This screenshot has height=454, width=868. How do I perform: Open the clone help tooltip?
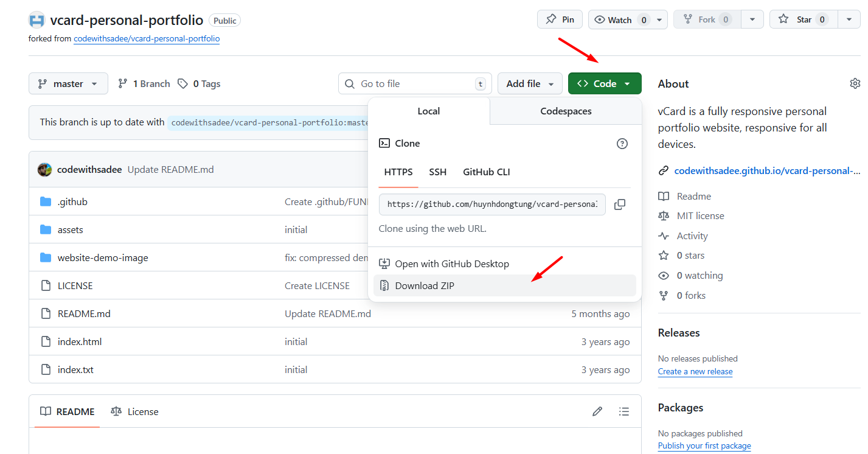point(622,143)
